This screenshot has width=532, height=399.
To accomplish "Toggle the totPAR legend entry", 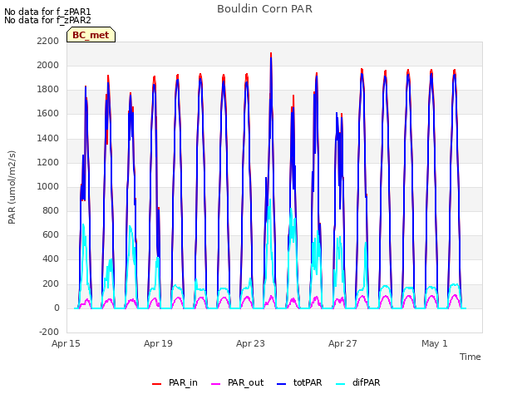I will pyautogui.click(x=299, y=382).
